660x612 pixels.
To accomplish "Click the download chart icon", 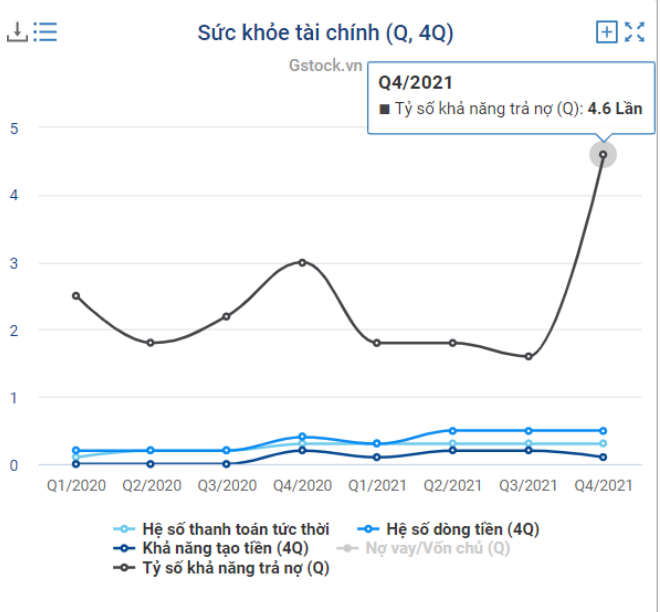I will [x=17, y=32].
